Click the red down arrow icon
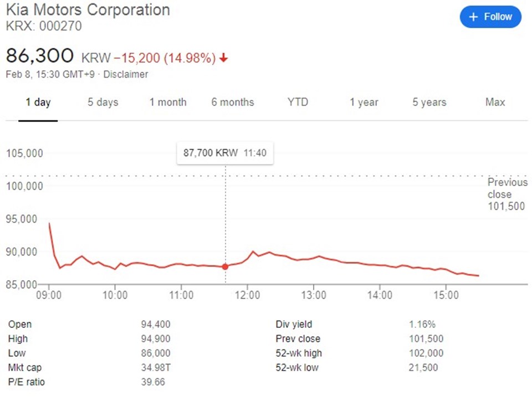 (224, 58)
